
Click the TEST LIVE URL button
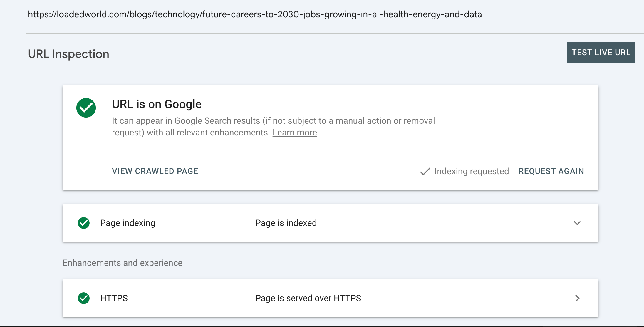(601, 53)
